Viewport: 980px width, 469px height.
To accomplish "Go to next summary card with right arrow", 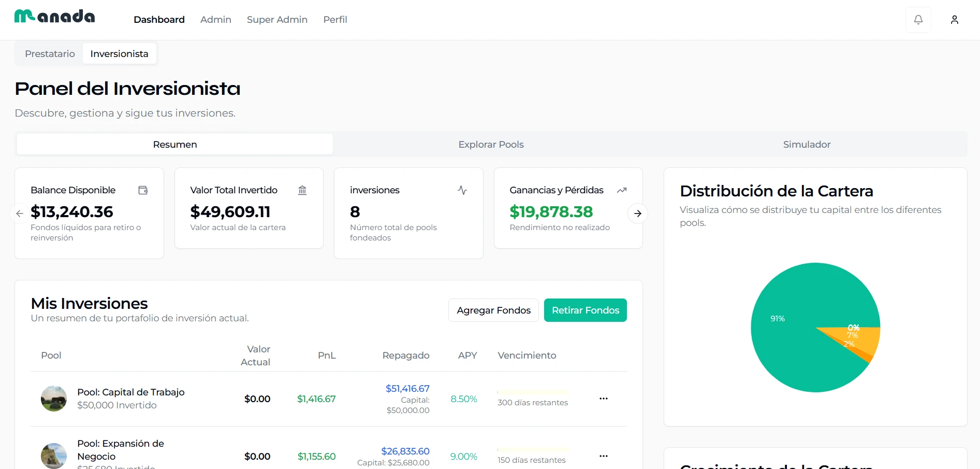I will click(638, 214).
